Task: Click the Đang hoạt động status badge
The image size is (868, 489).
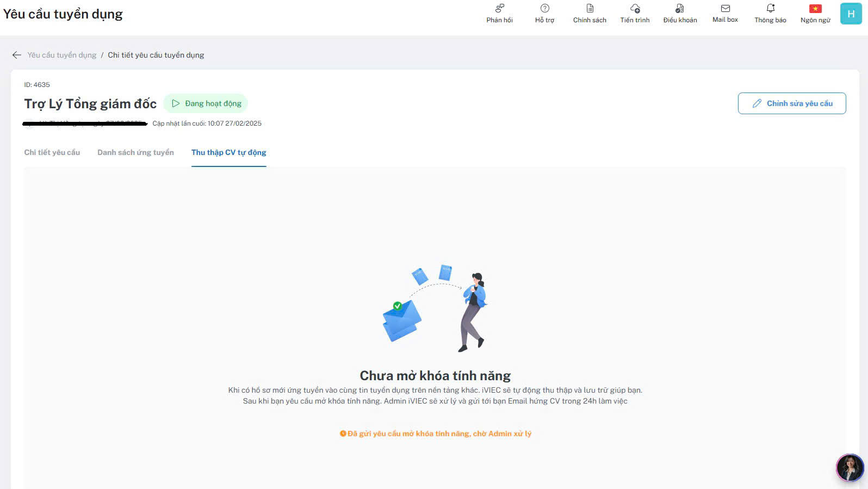Action: 206,103
